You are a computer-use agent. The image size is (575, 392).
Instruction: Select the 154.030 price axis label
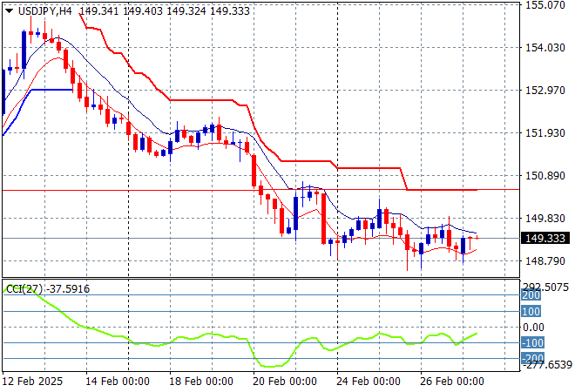[545, 47]
